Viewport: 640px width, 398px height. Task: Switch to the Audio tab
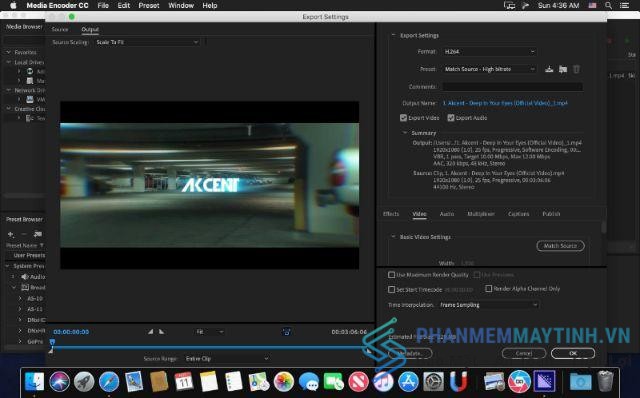447,214
